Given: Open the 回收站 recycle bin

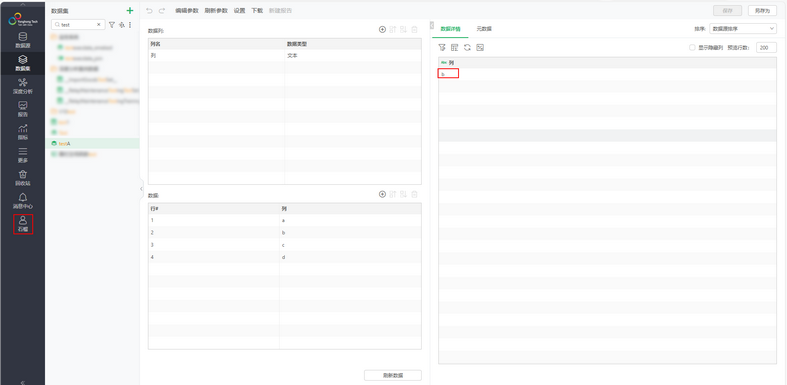Looking at the screenshot, I should [23, 178].
